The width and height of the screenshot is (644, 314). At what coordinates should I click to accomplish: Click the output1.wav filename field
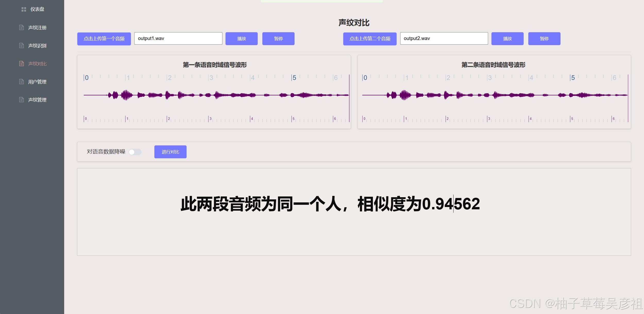coord(178,38)
